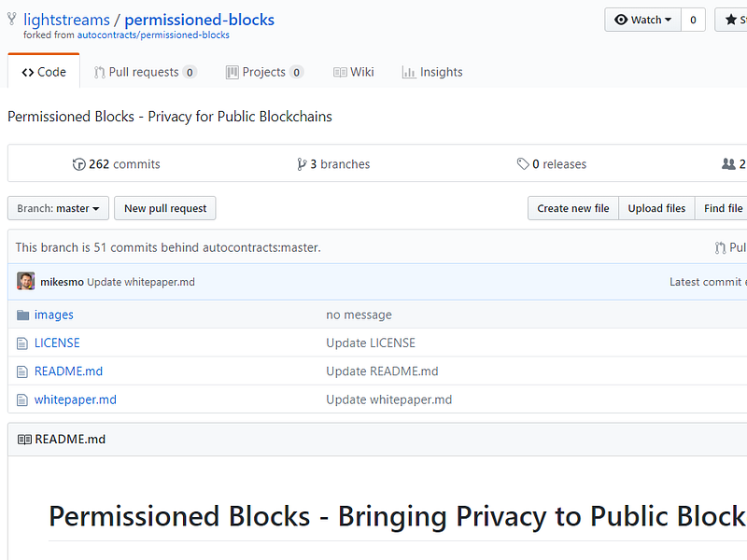This screenshot has height=560, width=747.
Task: Click the contributors people icon
Action: (x=728, y=164)
